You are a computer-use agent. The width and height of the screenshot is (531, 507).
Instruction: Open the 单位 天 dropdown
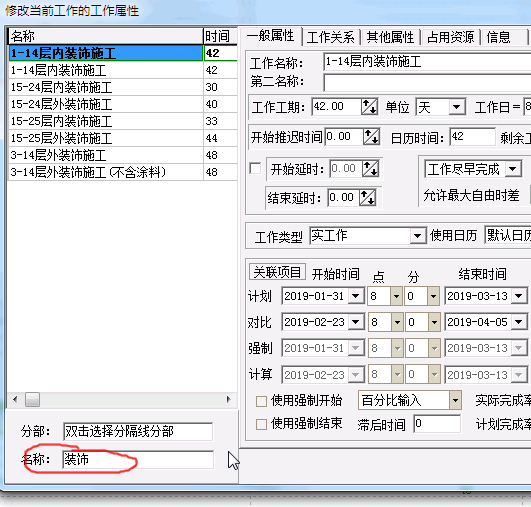456,107
